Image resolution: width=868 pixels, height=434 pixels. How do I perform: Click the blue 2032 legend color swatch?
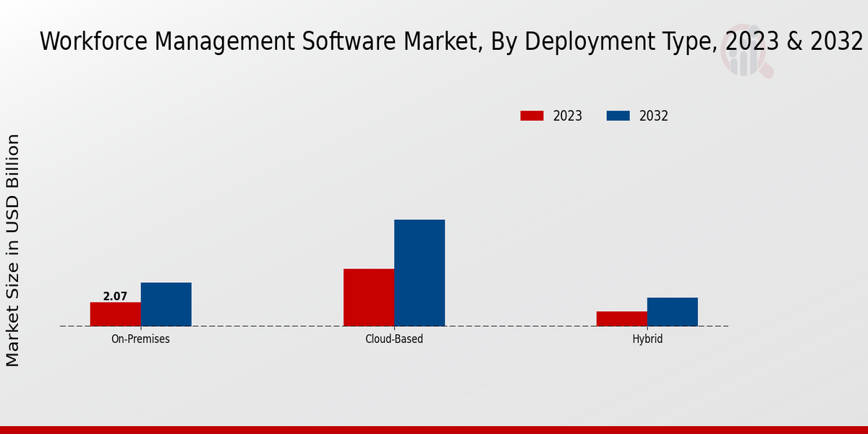click(x=618, y=116)
